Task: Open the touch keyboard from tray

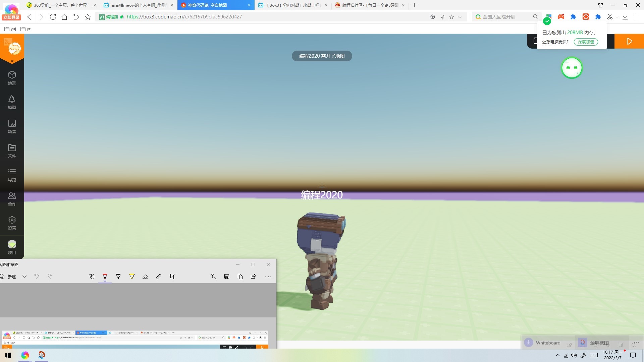Action: coord(594,355)
